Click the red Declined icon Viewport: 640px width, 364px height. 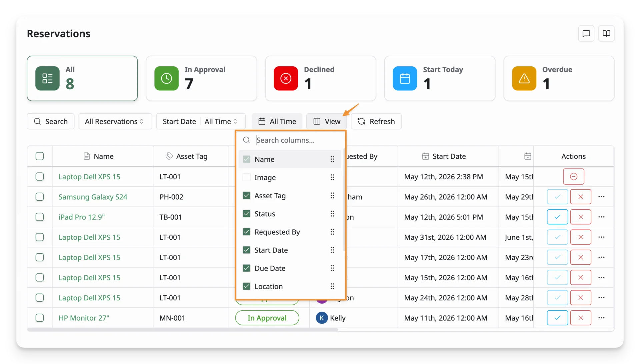pyautogui.click(x=286, y=78)
